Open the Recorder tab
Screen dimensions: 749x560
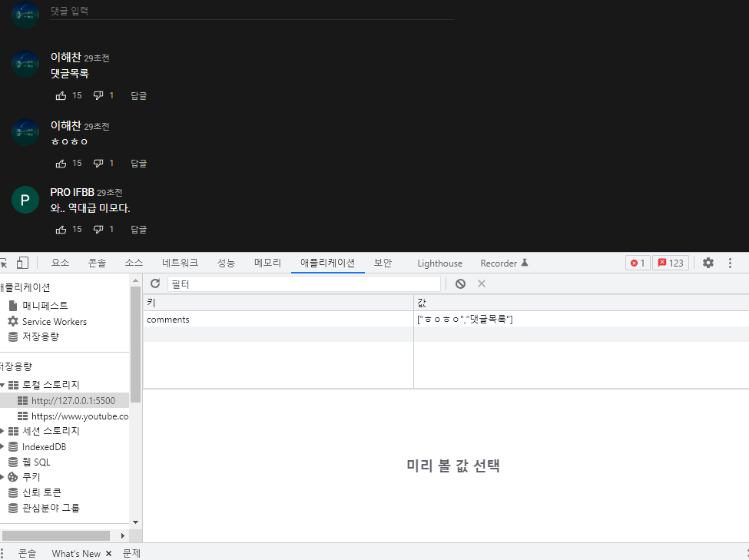pyautogui.click(x=504, y=263)
